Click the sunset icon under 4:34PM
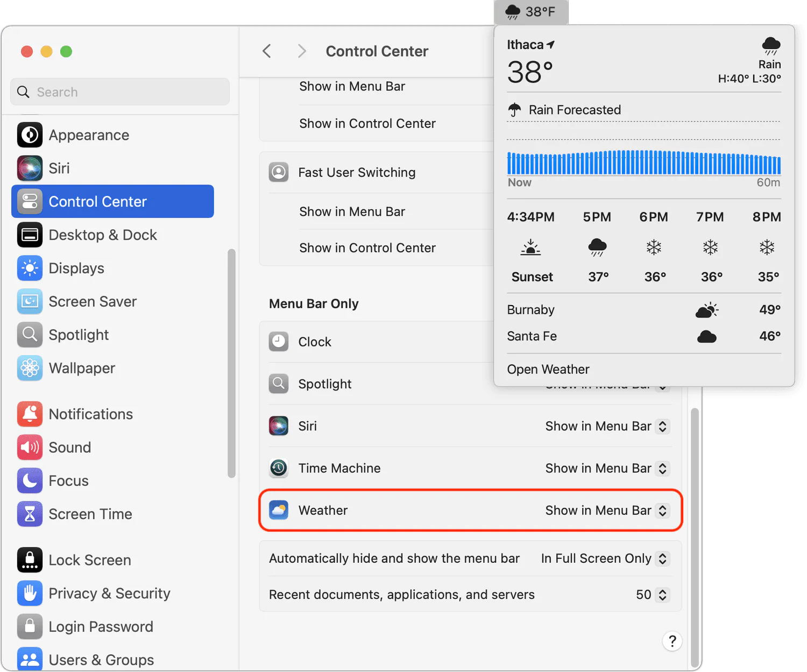This screenshot has width=807, height=672. click(x=531, y=247)
